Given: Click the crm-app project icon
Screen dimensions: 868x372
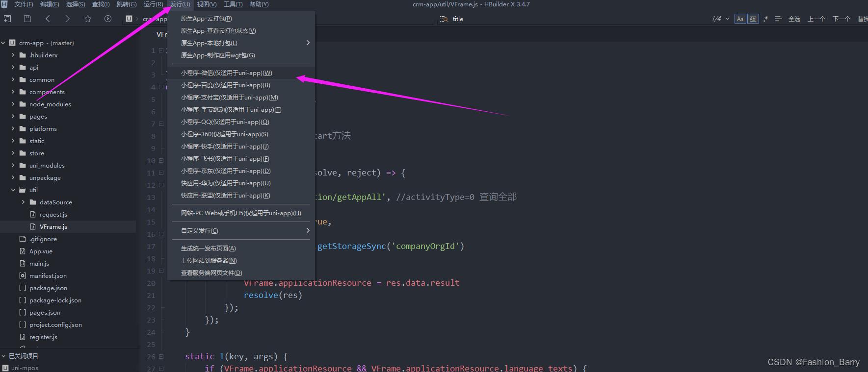Looking at the screenshot, I should pos(12,43).
